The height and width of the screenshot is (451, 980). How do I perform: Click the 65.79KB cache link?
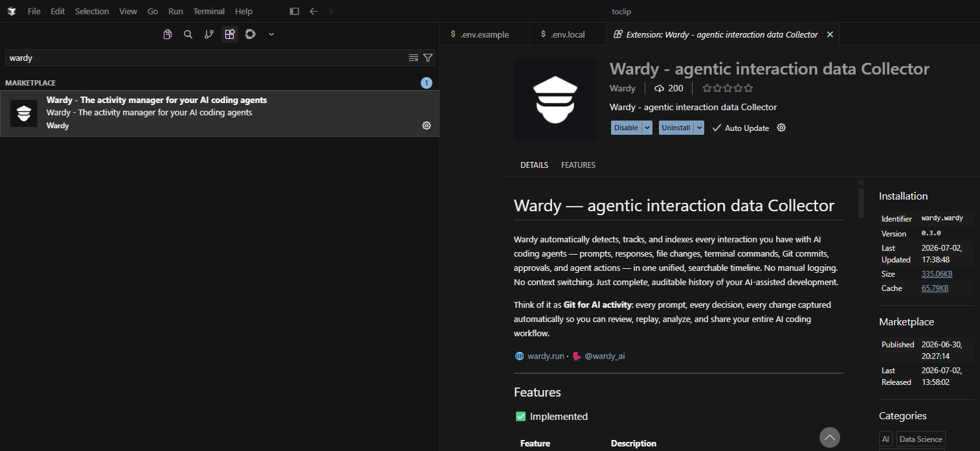tap(935, 288)
